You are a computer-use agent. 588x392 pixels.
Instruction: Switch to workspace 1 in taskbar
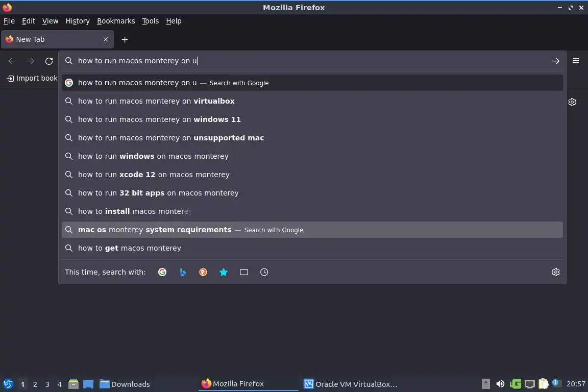tap(23, 384)
